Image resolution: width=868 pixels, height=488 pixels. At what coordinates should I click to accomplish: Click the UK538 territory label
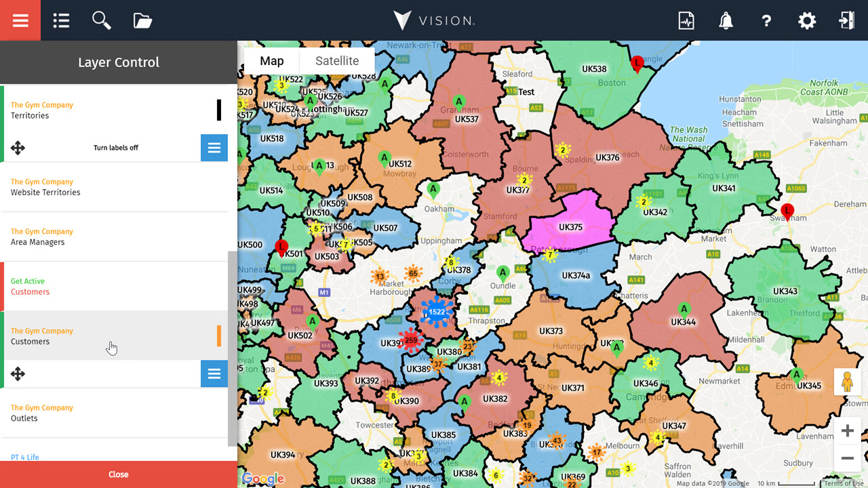(595, 69)
